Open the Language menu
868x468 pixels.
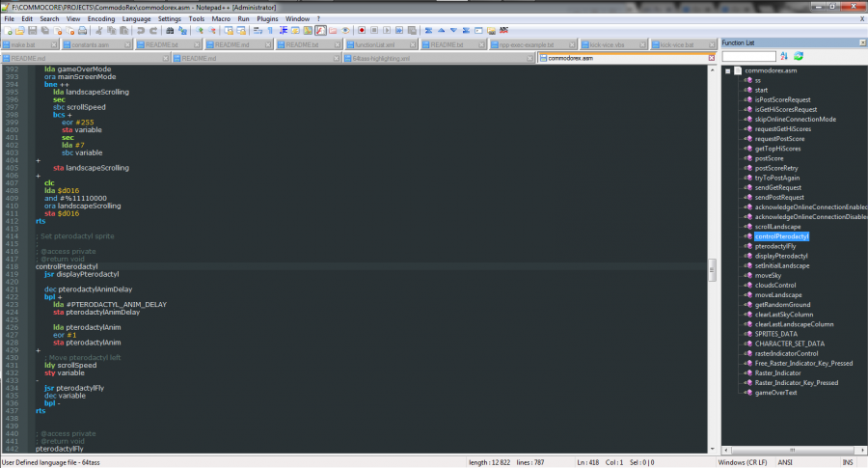coord(136,18)
